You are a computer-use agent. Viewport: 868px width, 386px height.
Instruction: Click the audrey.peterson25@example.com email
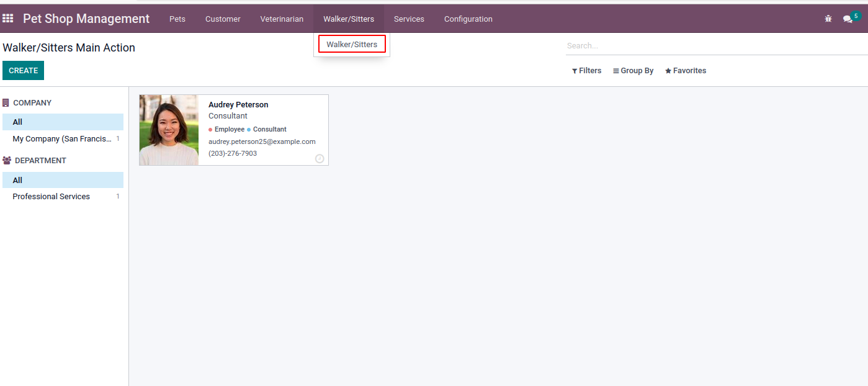pos(262,141)
